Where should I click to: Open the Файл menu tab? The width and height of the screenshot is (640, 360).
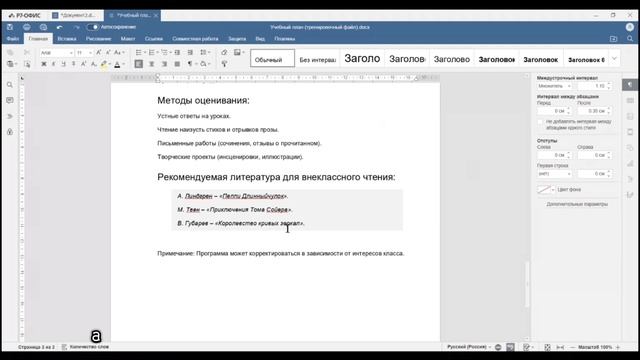(x=13, y=39)
